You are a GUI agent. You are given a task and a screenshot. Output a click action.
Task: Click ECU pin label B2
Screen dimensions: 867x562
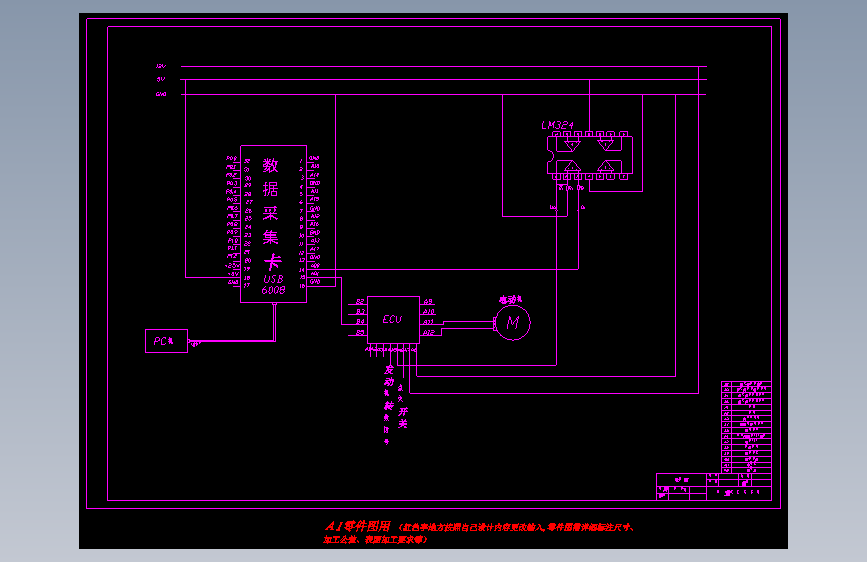coord(360,302)
